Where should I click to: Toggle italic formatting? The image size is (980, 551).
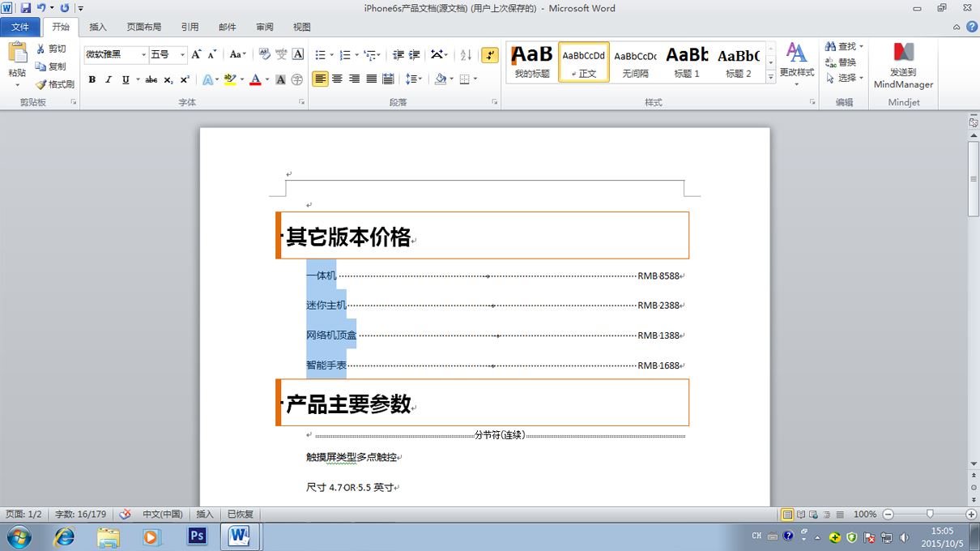click(x=109, y=79)
